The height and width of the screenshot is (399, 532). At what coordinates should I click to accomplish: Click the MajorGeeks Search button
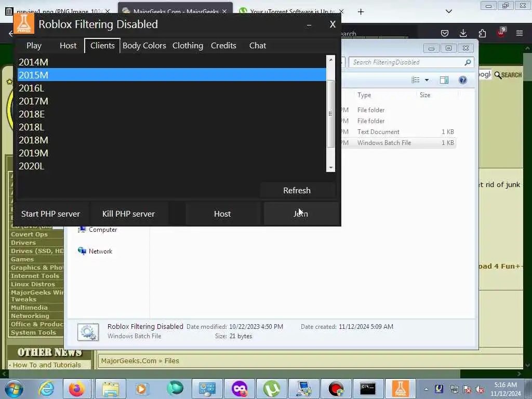[508, 75]
